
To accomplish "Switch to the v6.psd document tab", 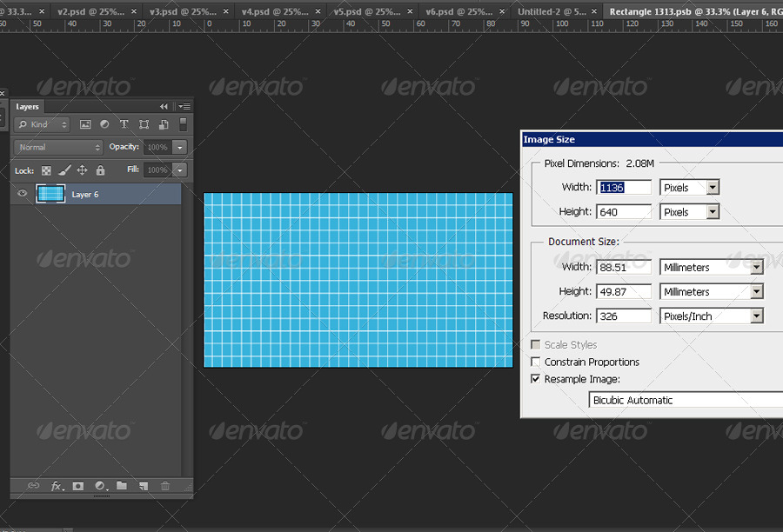I will click(458, 12).
